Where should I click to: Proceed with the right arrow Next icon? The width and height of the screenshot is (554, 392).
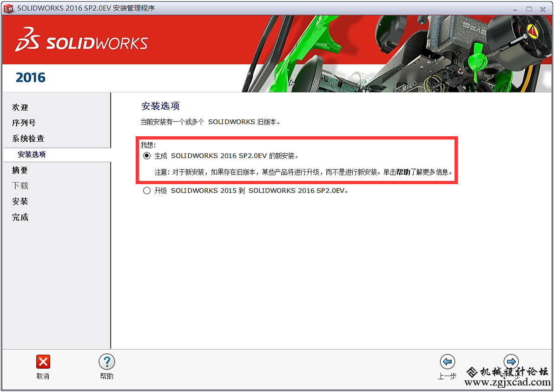(x=511, y=362)
